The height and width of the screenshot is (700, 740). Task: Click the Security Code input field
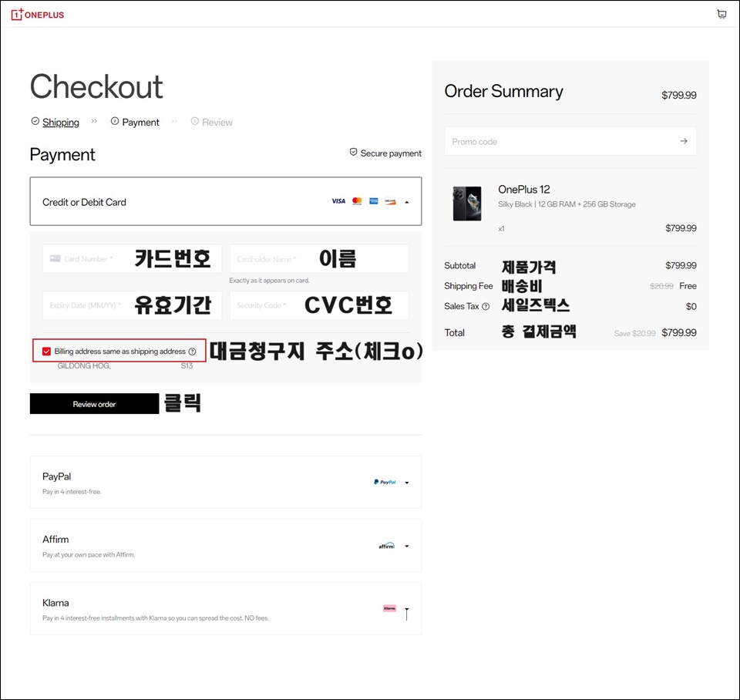coord(319,305)
